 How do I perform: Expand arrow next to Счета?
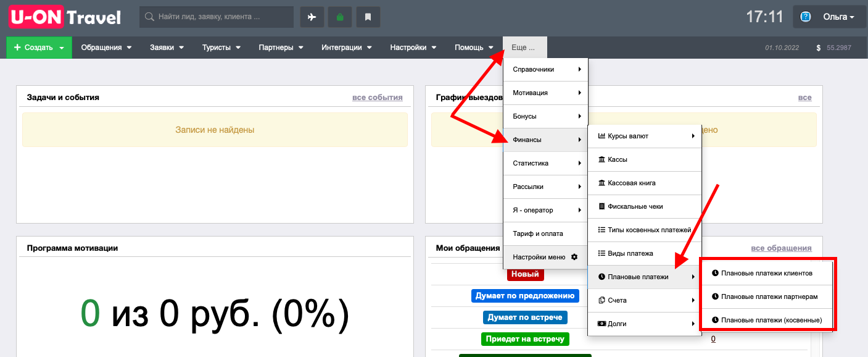[693, 300]
